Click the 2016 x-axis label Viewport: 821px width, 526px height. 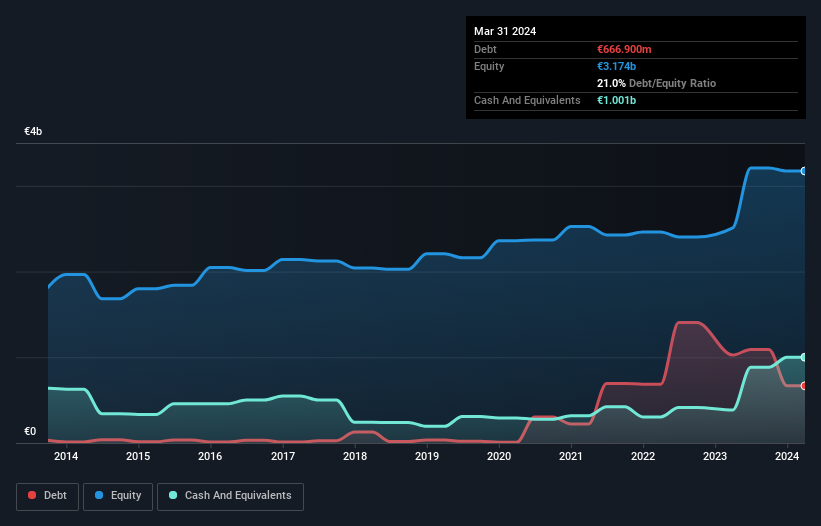pos(210,456)
